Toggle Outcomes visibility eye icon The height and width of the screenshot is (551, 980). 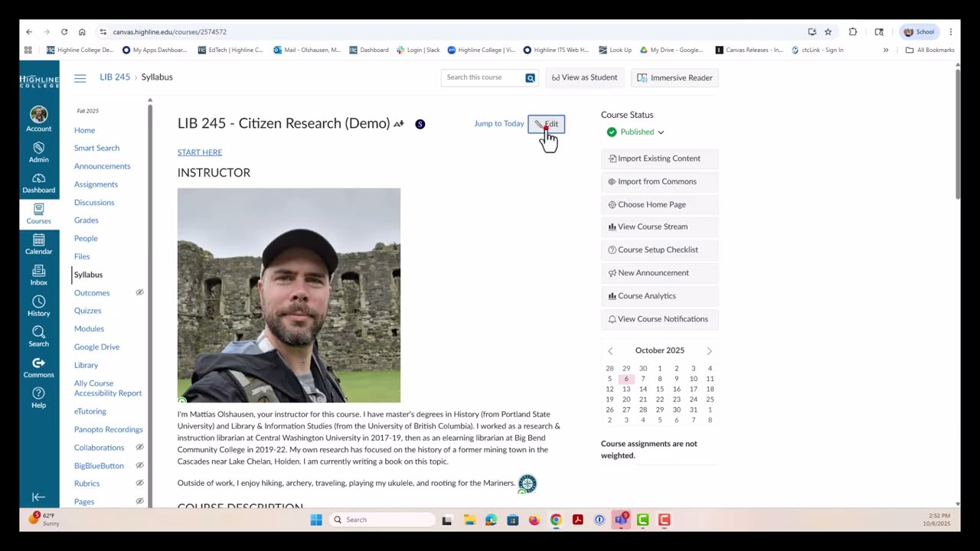click(139, 292)
